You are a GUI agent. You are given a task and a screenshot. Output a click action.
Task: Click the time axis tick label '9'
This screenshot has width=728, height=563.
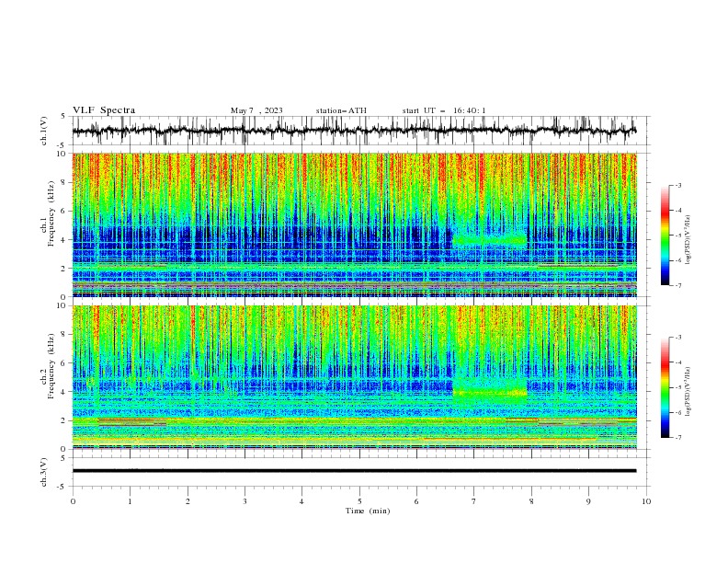click(x=588, y=501)
